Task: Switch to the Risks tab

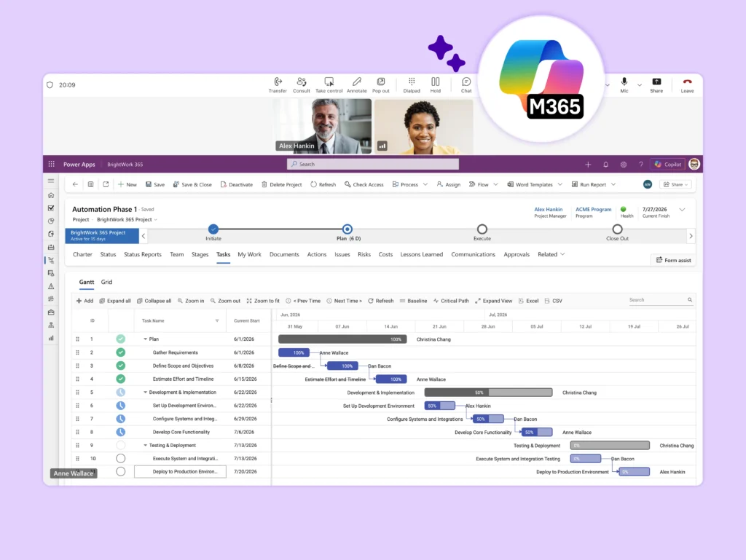Action: point(364,255)
